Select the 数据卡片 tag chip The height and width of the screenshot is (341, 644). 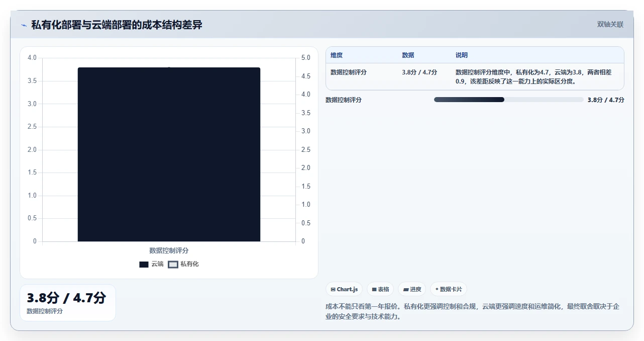pos(449,289)
